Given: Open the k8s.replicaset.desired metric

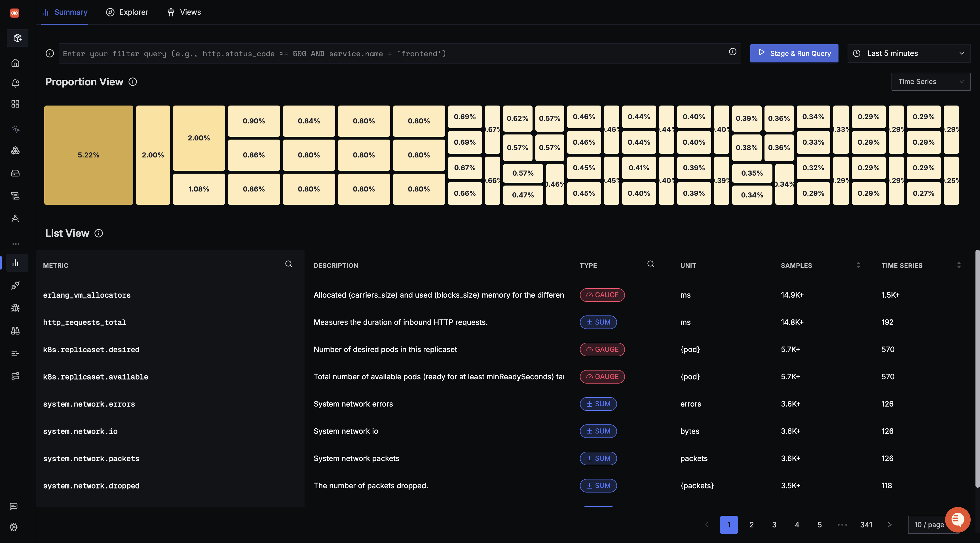Looking at the screenshot, I should click(x=91, y=350).
